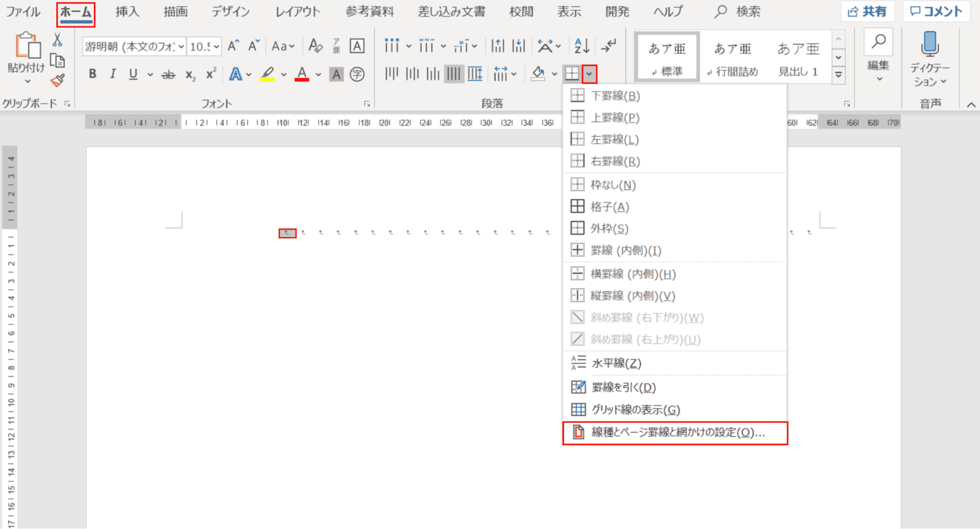Choose 外枠(S) outside border menu item
This screenshot has height=529, width=980.
tap(674, 228)
